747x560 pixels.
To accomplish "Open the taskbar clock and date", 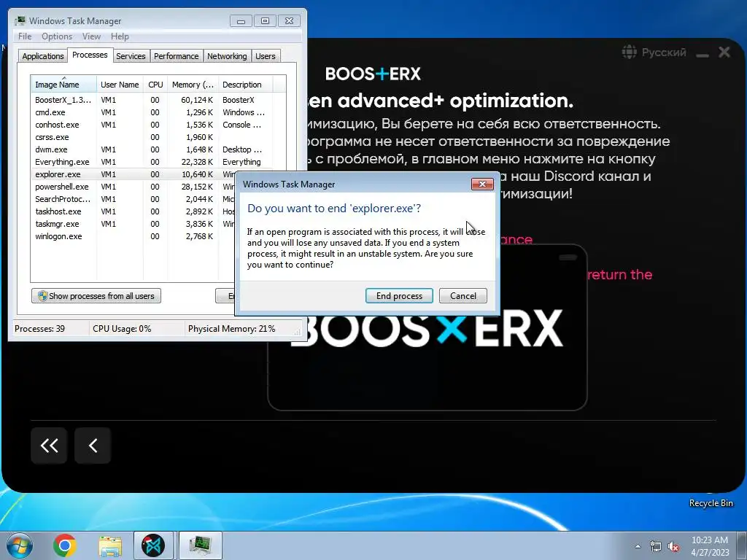I will (710, 546).
